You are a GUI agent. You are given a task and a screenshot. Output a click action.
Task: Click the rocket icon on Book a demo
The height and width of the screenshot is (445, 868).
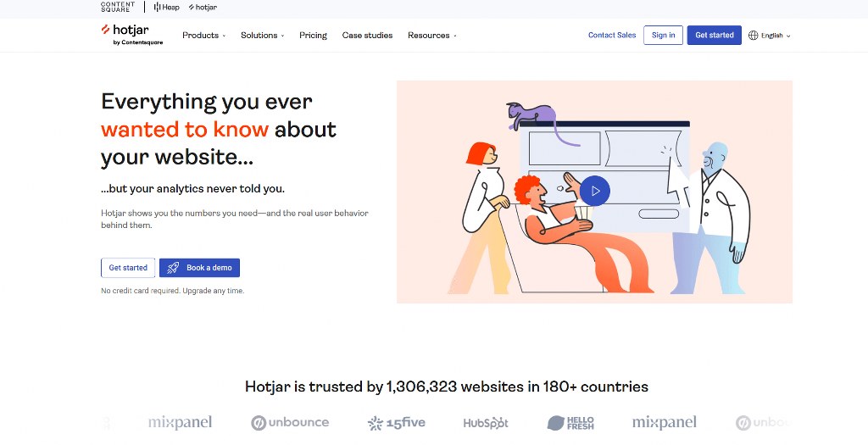(173, 268)
